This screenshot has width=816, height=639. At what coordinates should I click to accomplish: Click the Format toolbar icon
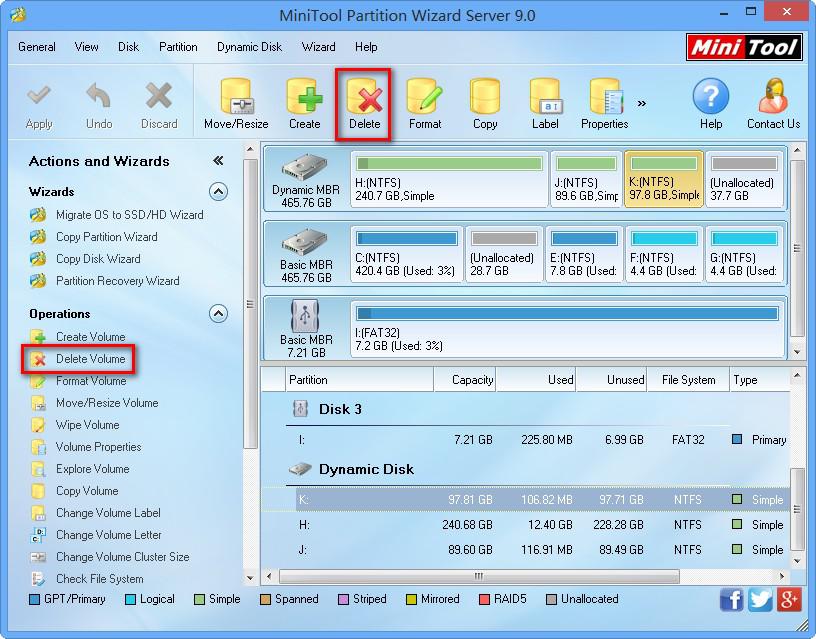425,106
